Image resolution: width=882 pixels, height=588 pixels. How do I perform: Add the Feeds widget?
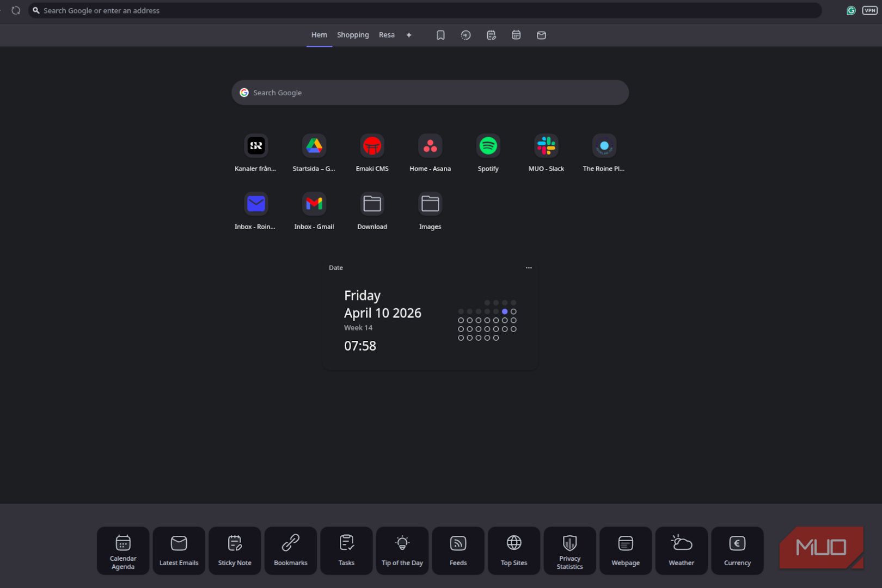458,550
